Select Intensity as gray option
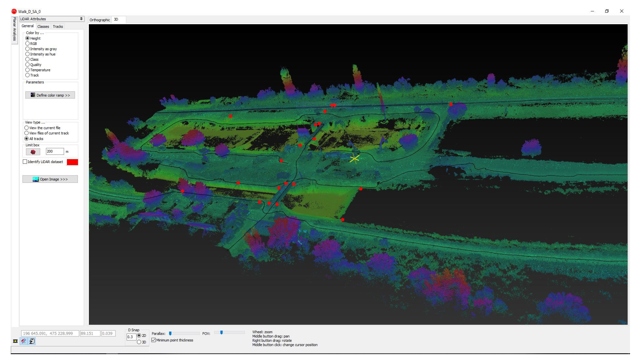The height and width of the screenshot is (364, 641). [27, 49]
